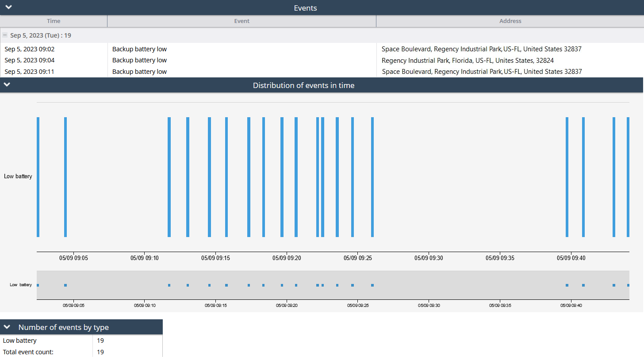644x360 pixels.
Task: Click the '05/09 09:10' label on main axis
Action: tap(145, 258)
